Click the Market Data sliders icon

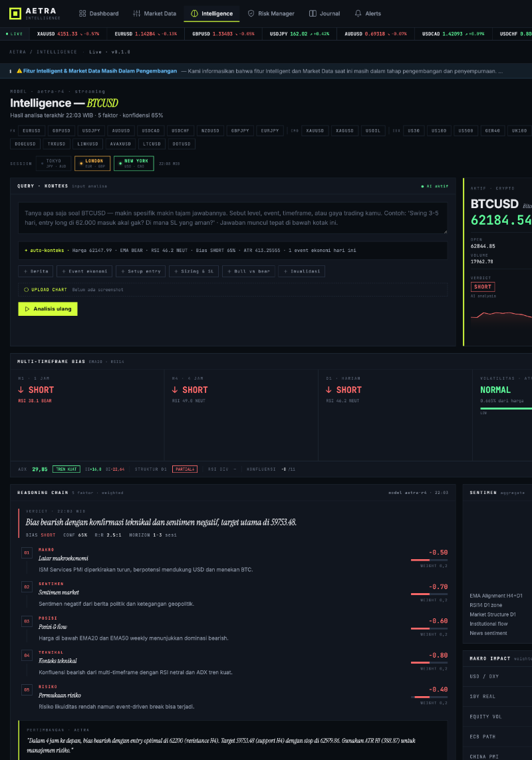coord(137,13)
